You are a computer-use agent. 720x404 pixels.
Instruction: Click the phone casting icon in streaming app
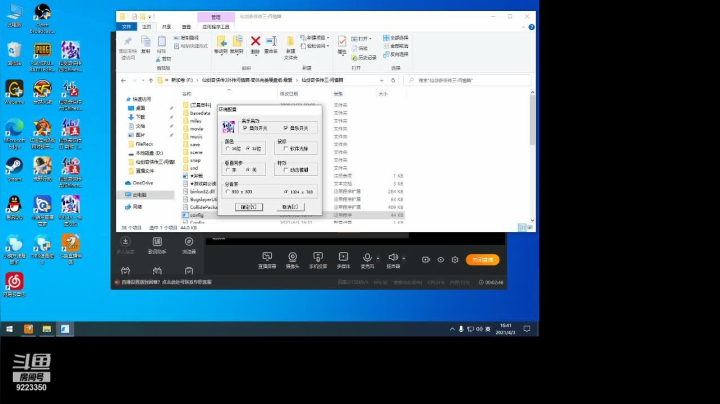(318, 257)
